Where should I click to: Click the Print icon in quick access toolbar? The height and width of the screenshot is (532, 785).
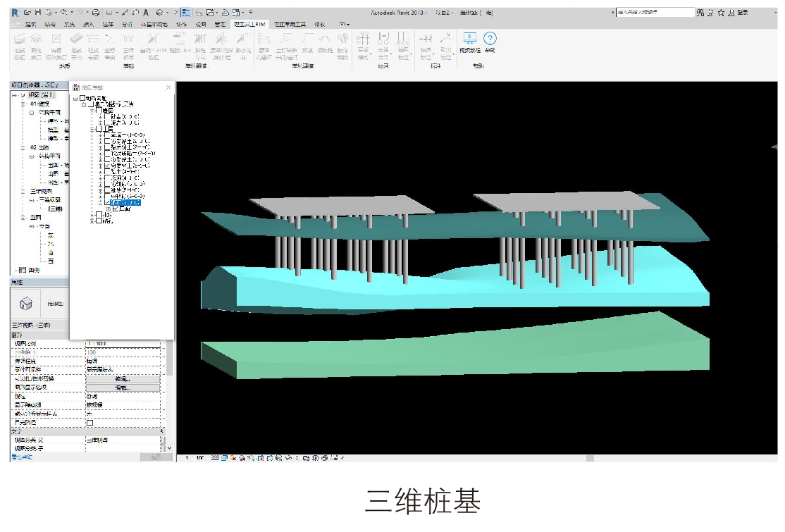[x=96, y=13]
